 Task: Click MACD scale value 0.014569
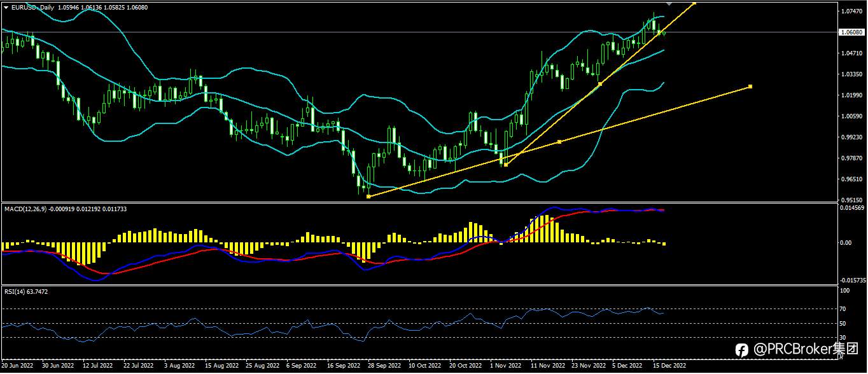853,208
